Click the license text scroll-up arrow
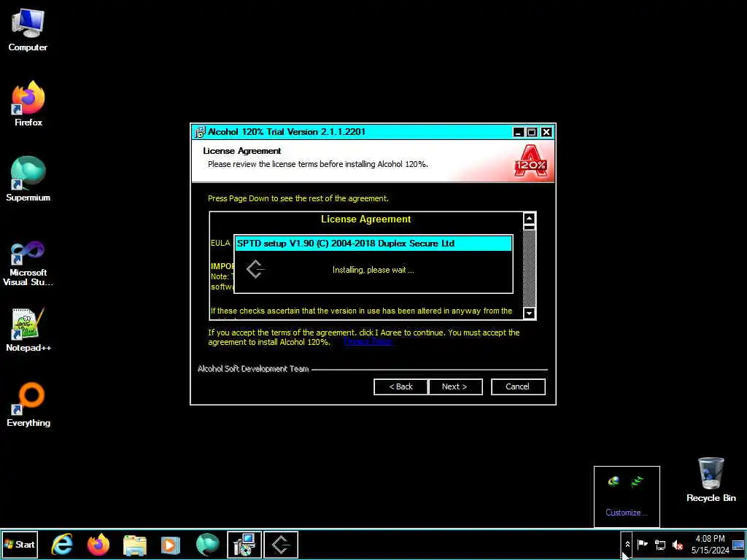This screenshot has width=747, height=560. point(530,219)
